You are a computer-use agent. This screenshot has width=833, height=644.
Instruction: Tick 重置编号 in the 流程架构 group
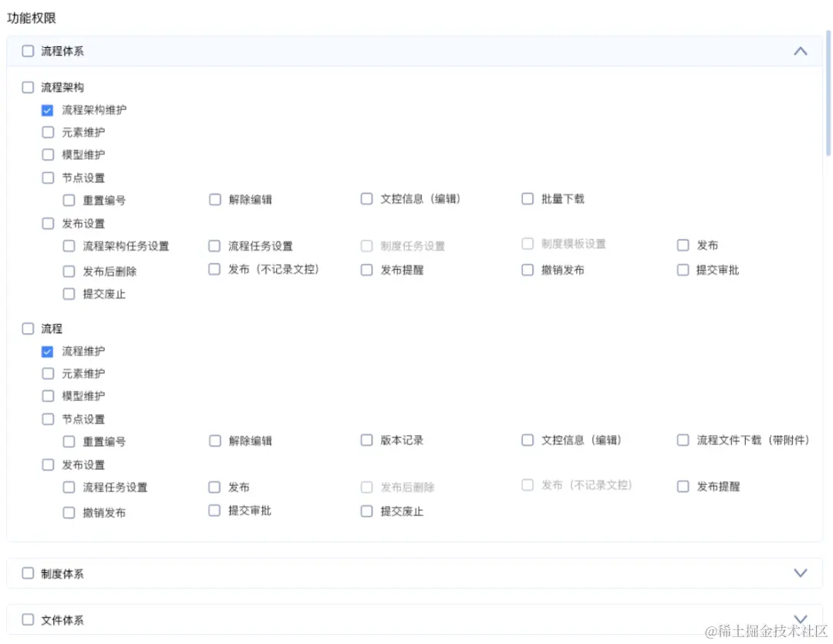click(69, 201)
